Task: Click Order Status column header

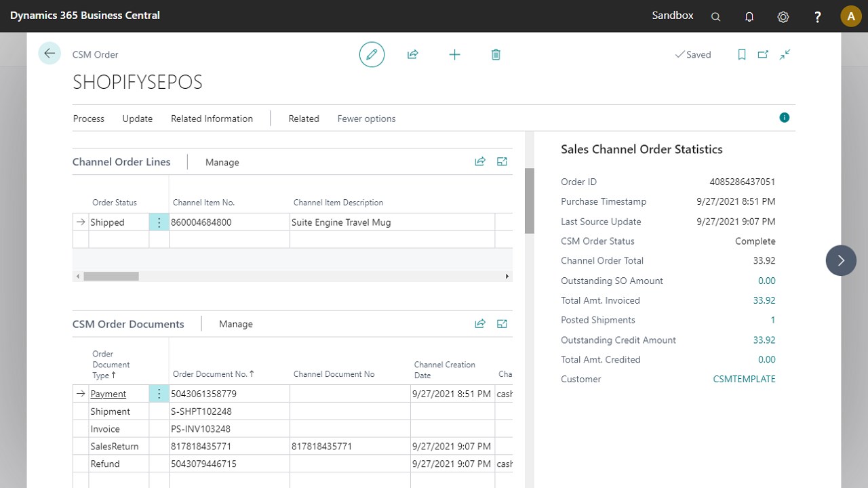Action: tap(115, 203)
